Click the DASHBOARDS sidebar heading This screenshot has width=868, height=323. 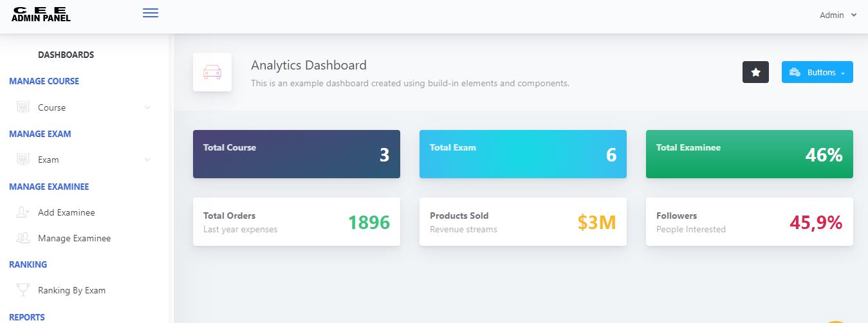(66, 55)
